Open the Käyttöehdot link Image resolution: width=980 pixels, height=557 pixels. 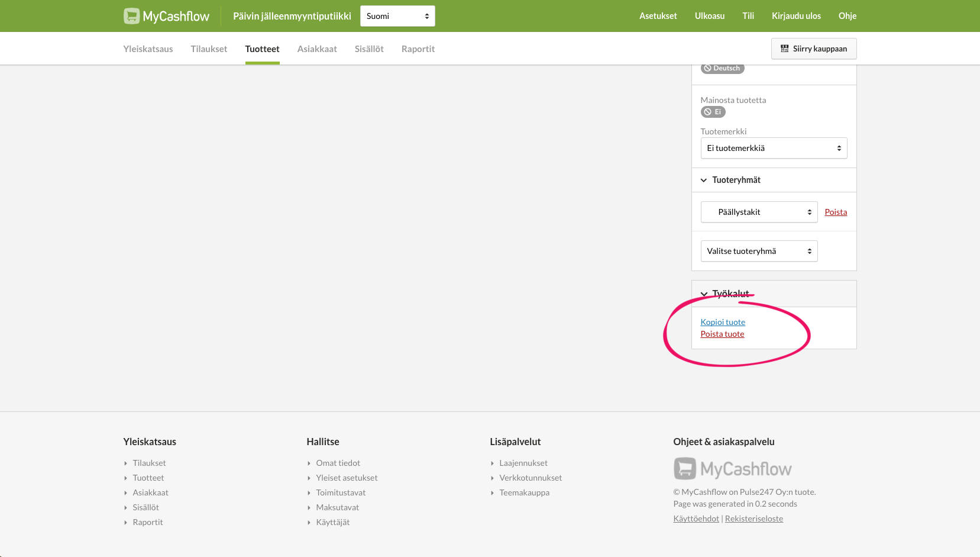[696, 519]
